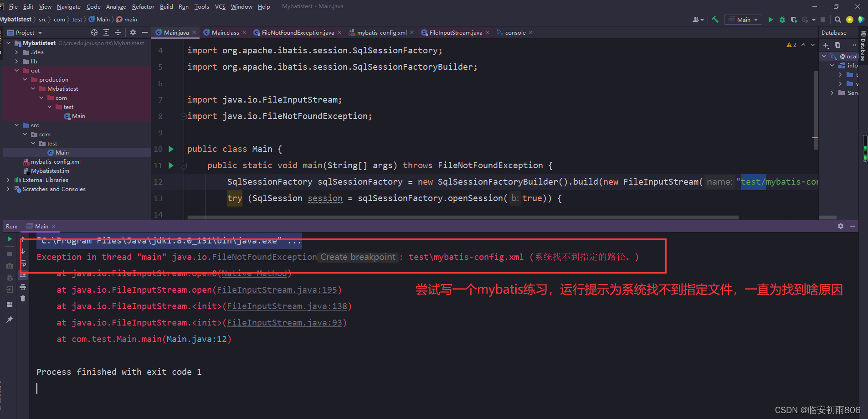Viewport: 868px width, 419px height.
Task: Click the Run panel exit icon
Action: click(10, 290)
